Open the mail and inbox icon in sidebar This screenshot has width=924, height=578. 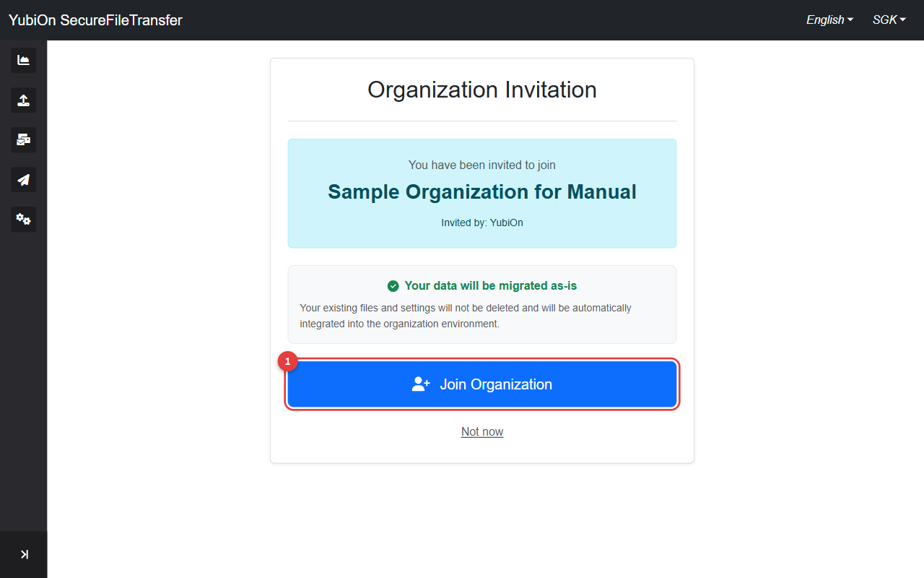tap(23, 140)
